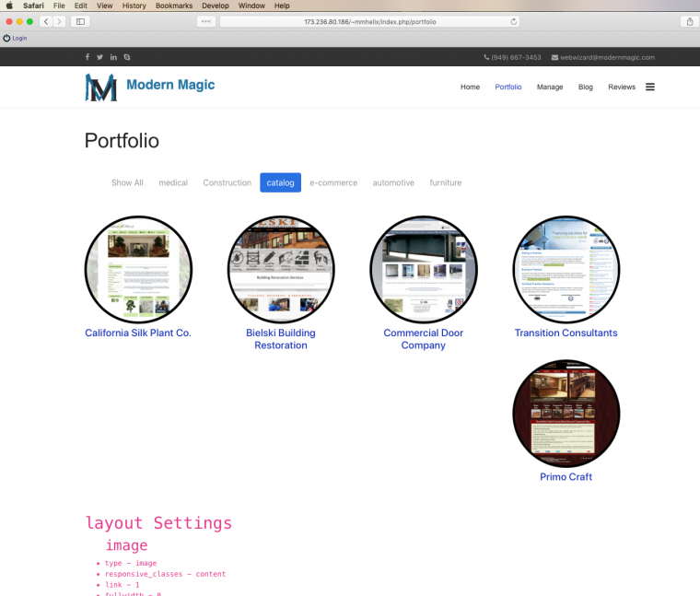This screenshot has width=700, height=596.
Task: Open the Facebook social icon
Action: (x=87, y=57)
